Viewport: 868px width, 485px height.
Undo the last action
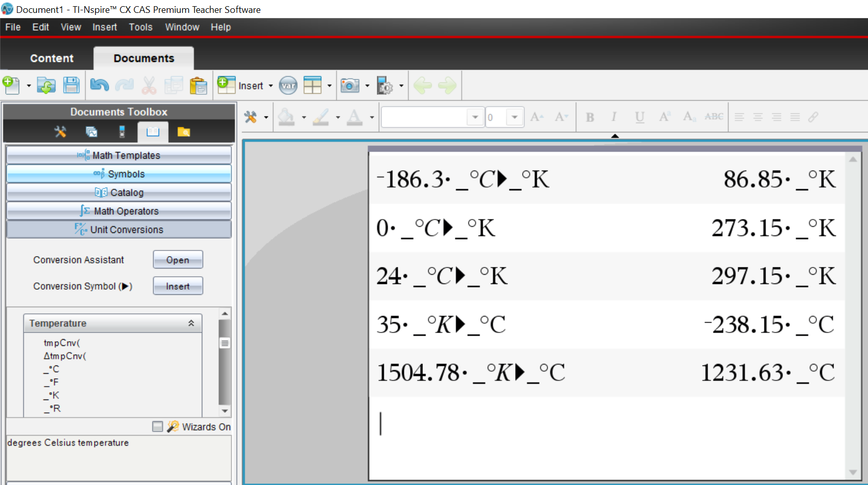click(x=99, y=85)
